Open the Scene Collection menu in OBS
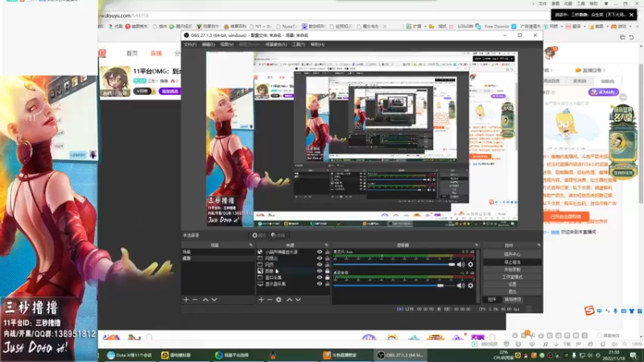The height and width of the screenshot is (362, 644). tap(276, 44)
